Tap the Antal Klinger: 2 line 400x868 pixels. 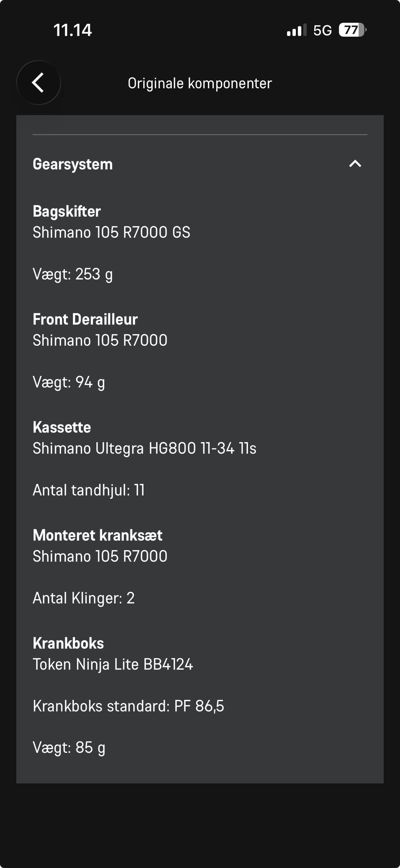[83, 598]
